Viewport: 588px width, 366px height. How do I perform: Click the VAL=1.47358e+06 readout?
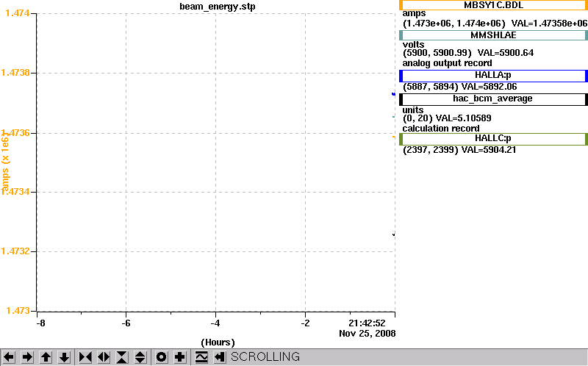click(x=549, y=24)
